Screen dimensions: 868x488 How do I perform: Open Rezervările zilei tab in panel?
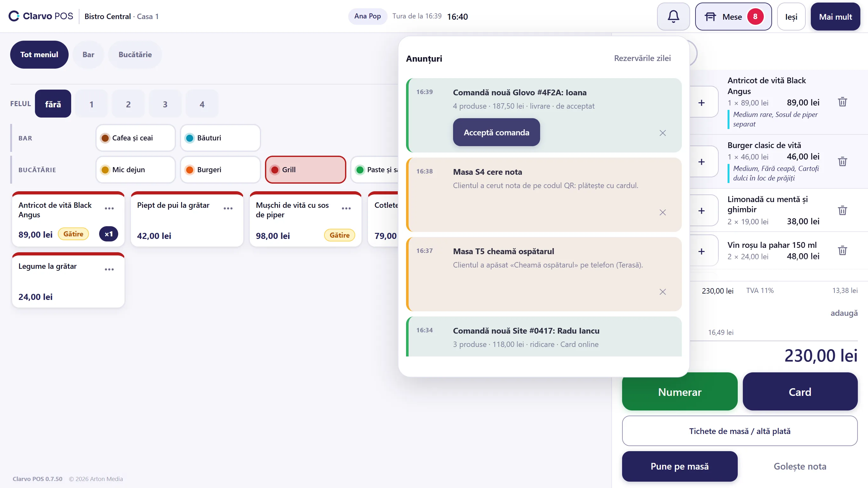coord(642,58)
